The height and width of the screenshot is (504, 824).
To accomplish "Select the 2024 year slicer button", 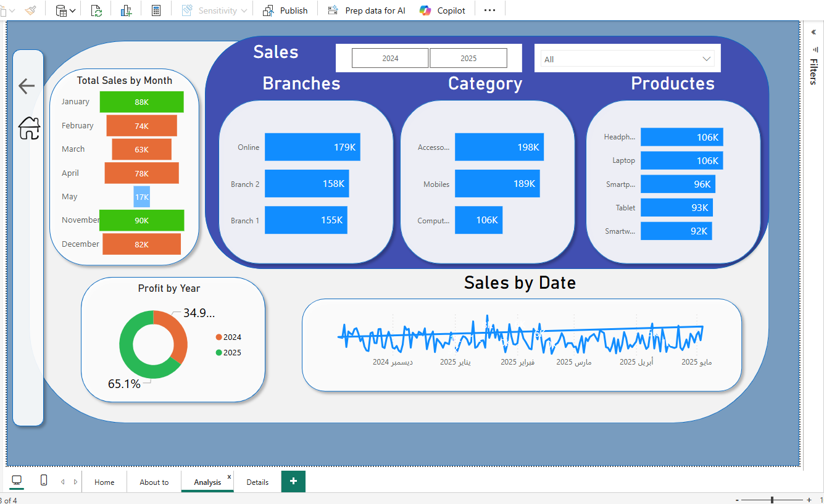I will tap(390, 59).
